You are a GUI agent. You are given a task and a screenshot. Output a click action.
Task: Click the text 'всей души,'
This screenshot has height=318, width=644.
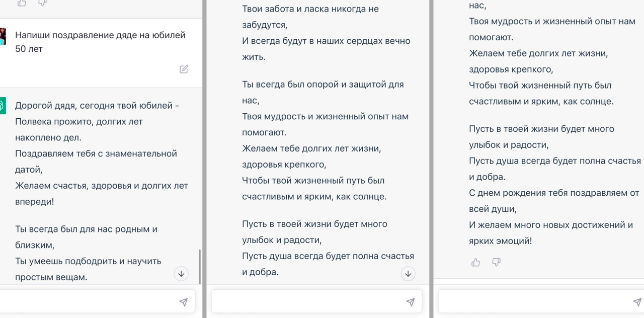[493, 209]
